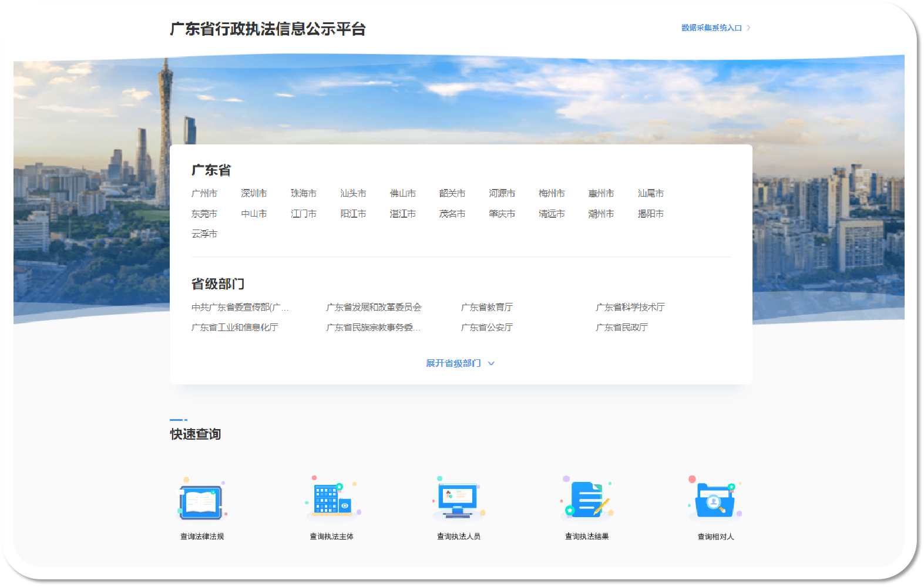
Task: Select the 查询执法人员 monitor icon
Action: click(x=458, y=500)
